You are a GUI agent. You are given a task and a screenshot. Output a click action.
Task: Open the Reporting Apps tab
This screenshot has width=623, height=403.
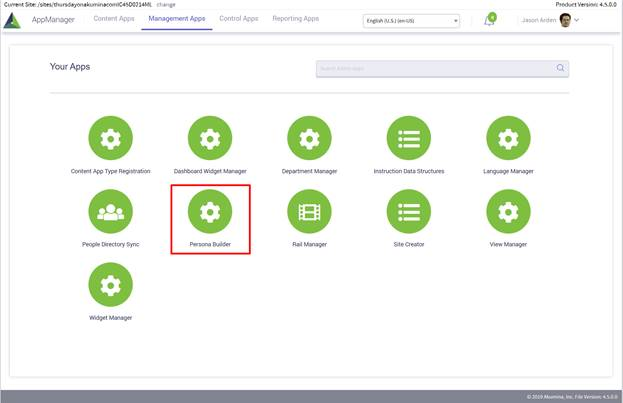[x=296, y=19]
